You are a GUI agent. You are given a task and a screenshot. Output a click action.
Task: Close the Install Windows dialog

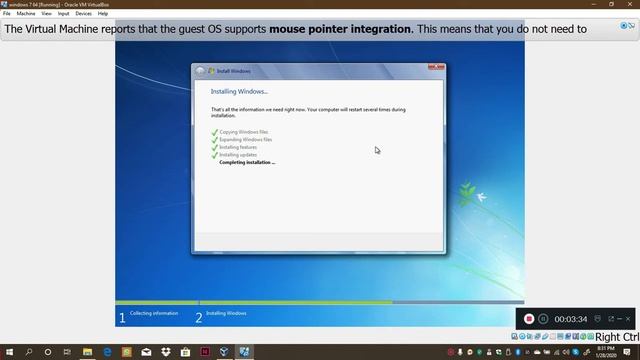(x=436, y=67)
